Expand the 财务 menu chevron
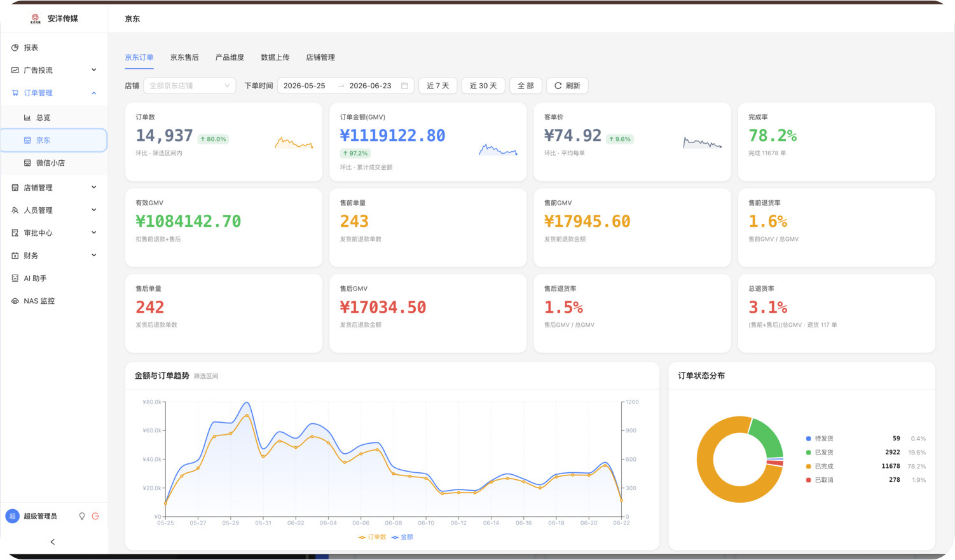Viewport: 955px width, 560px height. [94, 255]
